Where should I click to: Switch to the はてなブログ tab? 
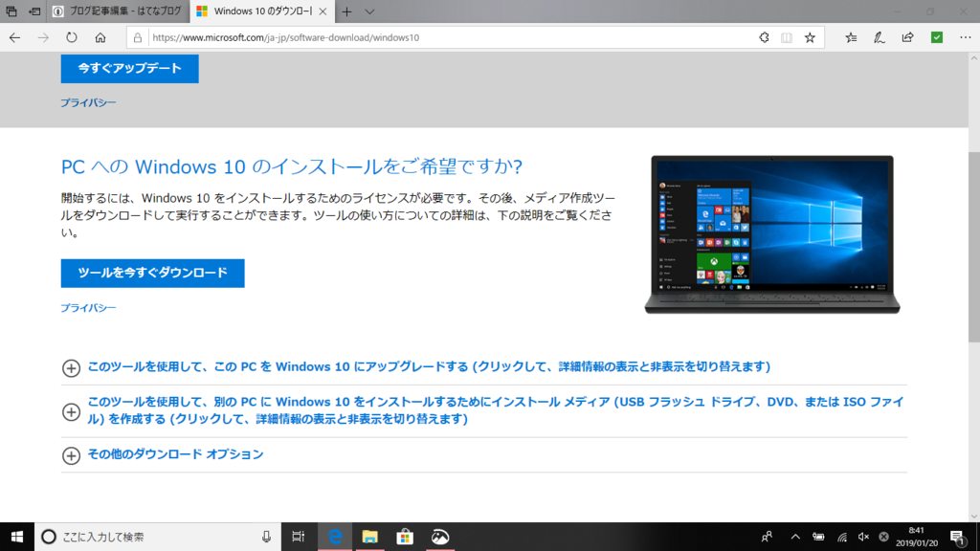118,11
